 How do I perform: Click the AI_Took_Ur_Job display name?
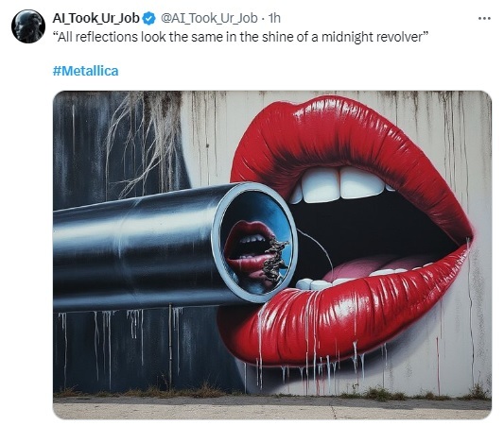(96, 18)
